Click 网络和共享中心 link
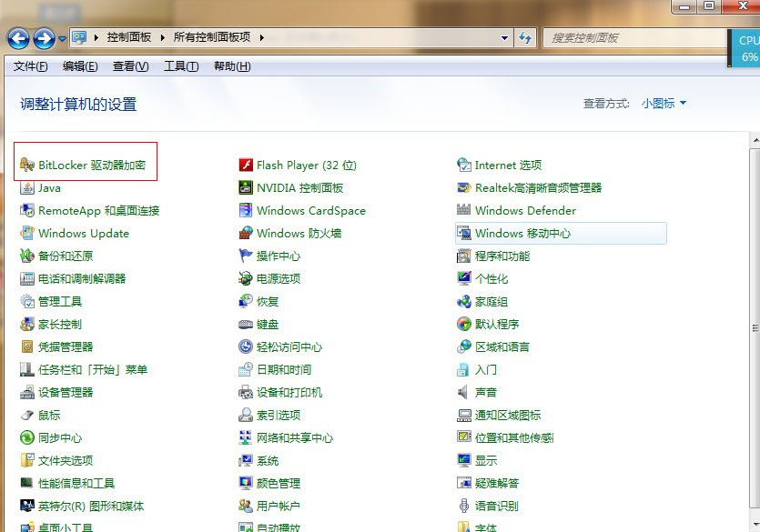This screenshot has width=760, height=532. coord(295,438)
